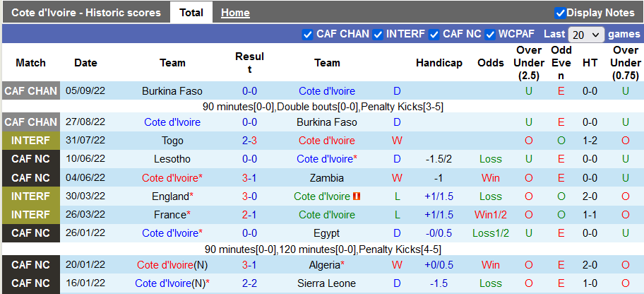Uncheck the CAF CHAN filter checkbox
This screenshot has width=644, height=294.
(x=307, y=34)
